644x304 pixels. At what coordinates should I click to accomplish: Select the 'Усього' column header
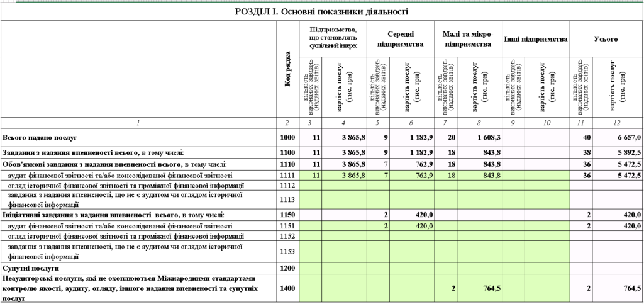point(606,39)
